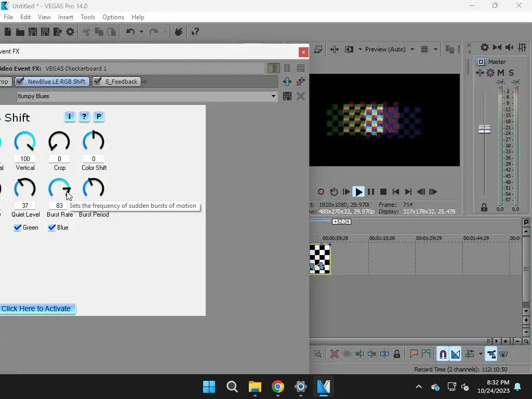Open Overlays grid icon in preview toolbar
This screenshot has height=399, width=532.
[x=424, y=49]
